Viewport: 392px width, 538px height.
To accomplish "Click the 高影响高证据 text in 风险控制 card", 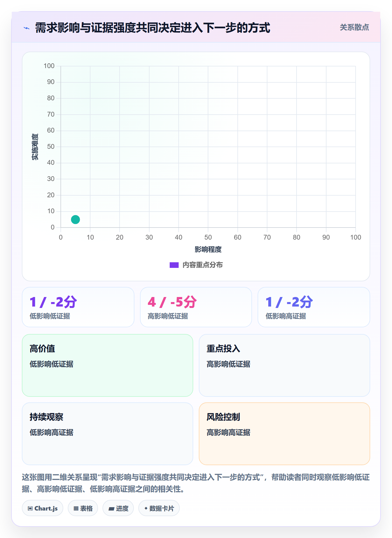I will click(228, 433).
